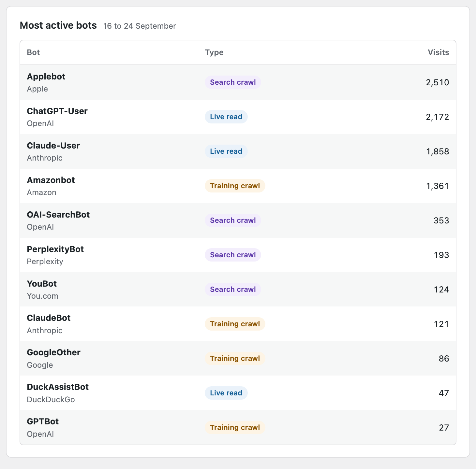The height and width of the screenshot is (469, 476).
Task: Click the 86 visits value
Action: click(x=444, y=359)
